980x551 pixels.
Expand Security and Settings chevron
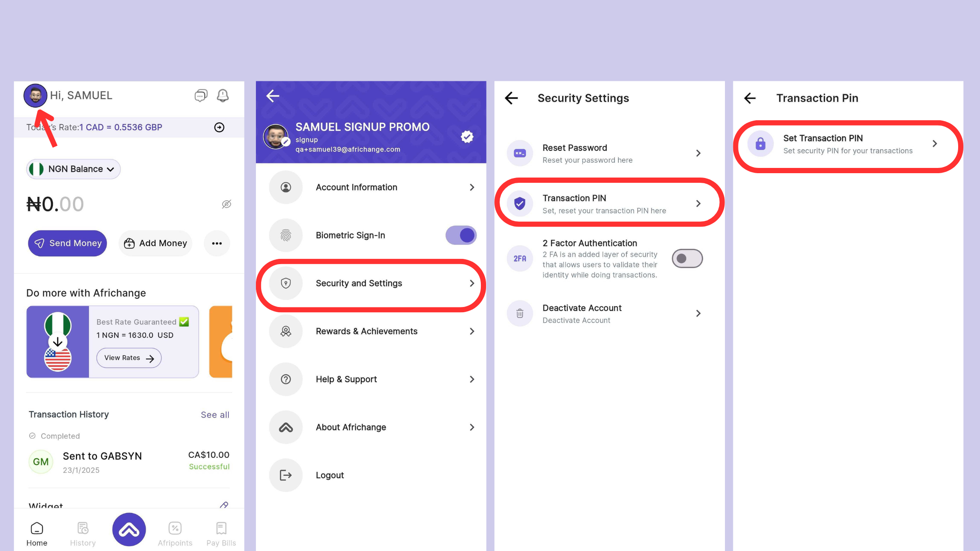pos(472,283)
